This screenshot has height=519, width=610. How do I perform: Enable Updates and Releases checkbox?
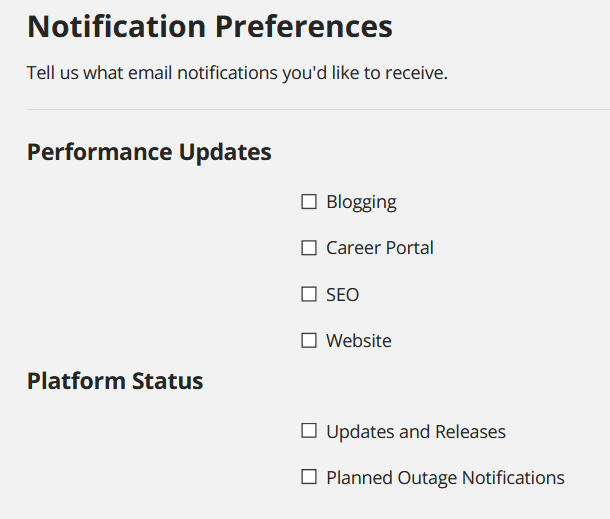[309, 431]
